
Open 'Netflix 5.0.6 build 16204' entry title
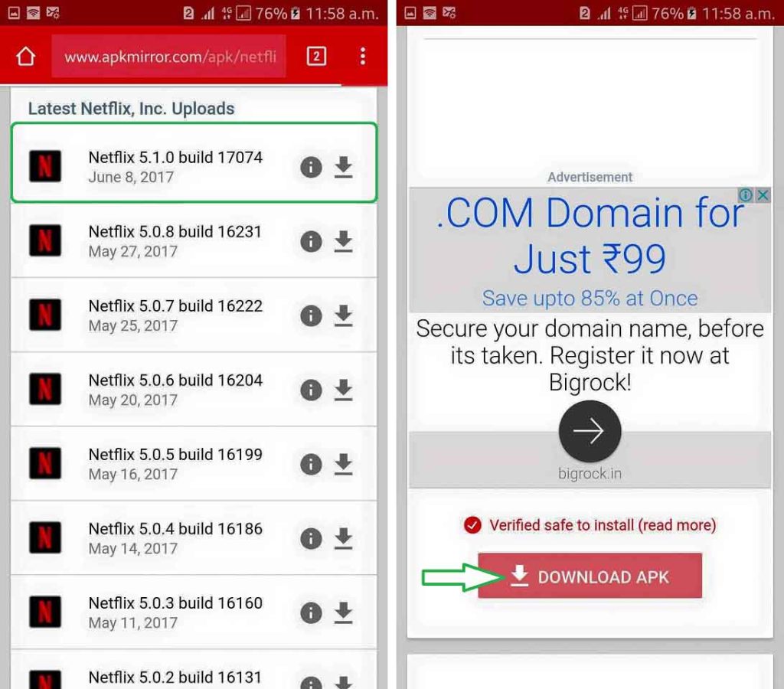click(x=175, y=380)
